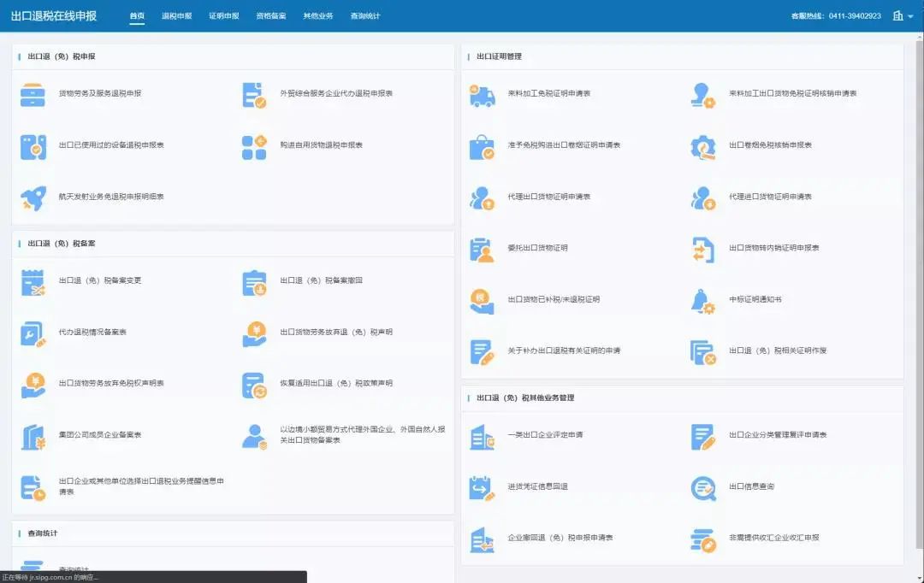Click truck icon for 来料加工免税证明申请表
Screen dimensions: 924x583
[x=482, y=95]
